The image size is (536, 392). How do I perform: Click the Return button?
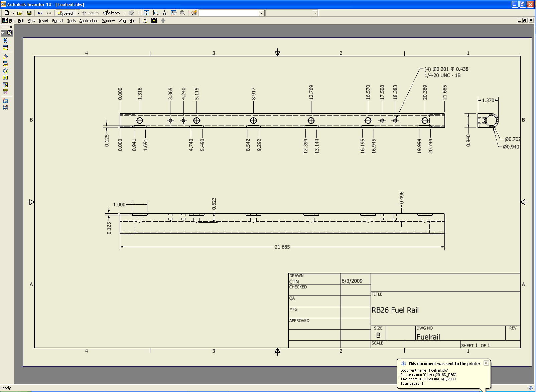[91, 13]
